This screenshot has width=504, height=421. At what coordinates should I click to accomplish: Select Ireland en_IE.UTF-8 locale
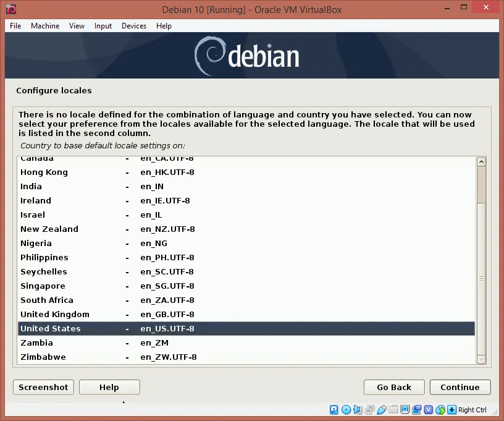tap(246, 201)
